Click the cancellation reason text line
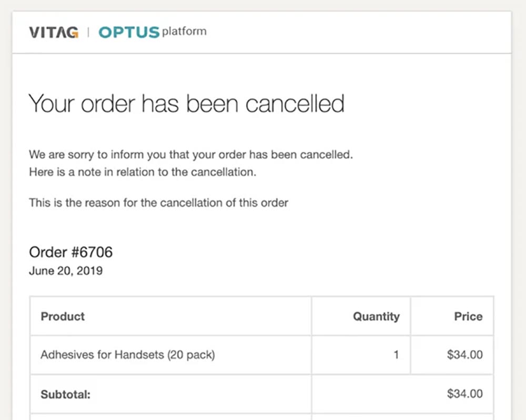The height and width of the screenshot is (420, 526). (x=158, y=203)
